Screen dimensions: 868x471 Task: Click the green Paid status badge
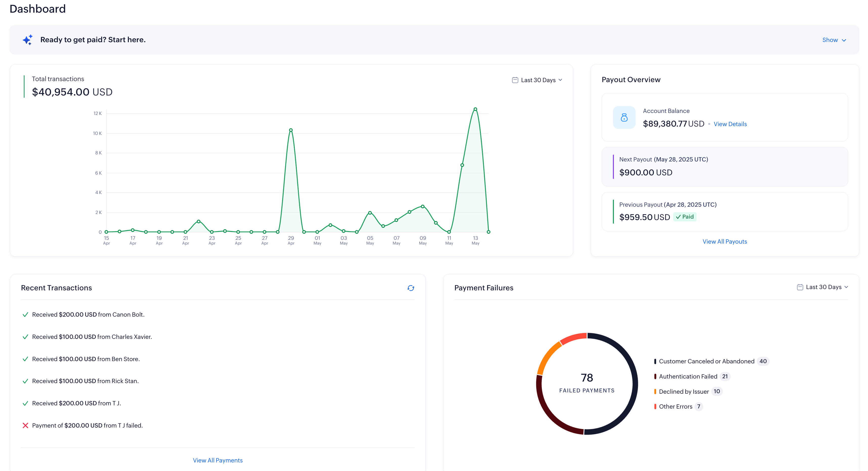tap(685, 217)
